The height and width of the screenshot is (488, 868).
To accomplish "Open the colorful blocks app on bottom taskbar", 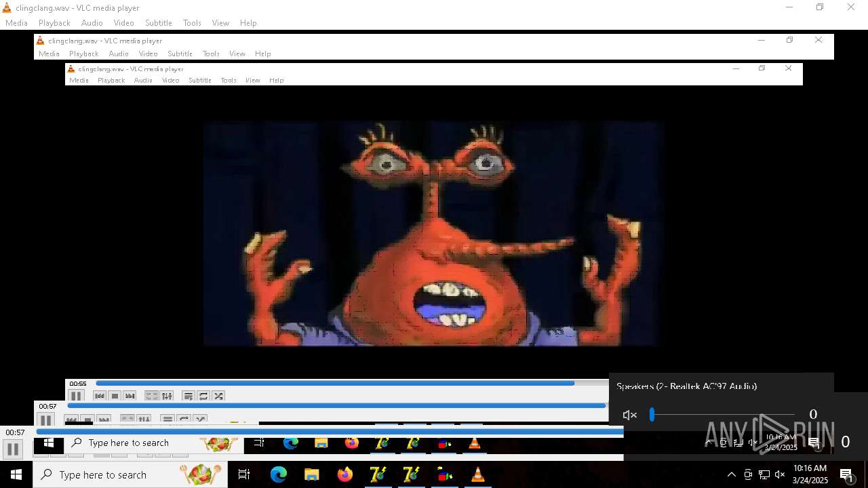I will [444, 474].
